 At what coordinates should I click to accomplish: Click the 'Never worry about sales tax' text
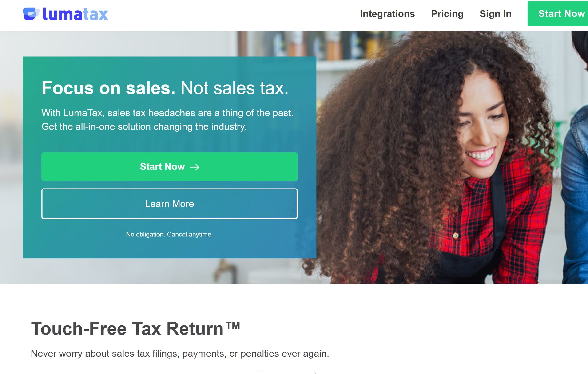[x=180, y=354]
